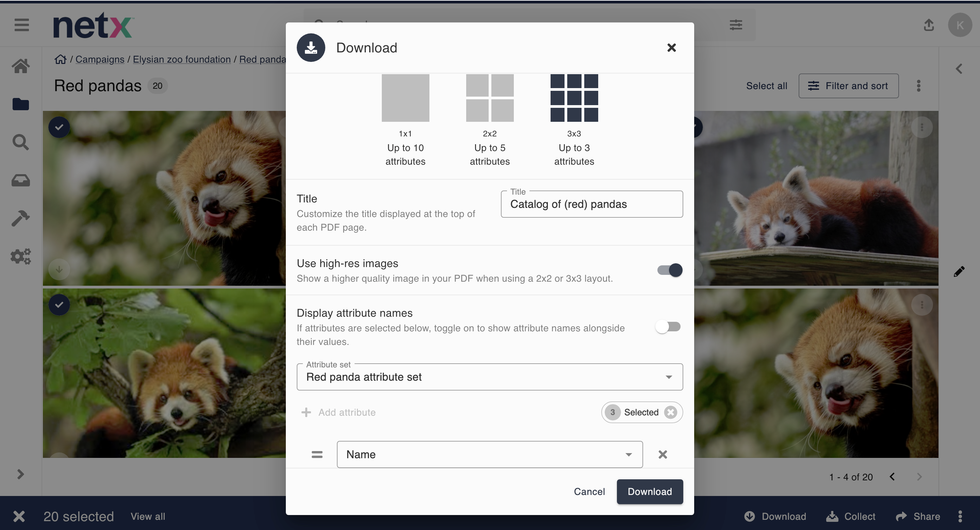This screenshot has height=530, width=980.
Task: Close the Download dialog with X
Action: pyautogui.click(x=671, y=48)
